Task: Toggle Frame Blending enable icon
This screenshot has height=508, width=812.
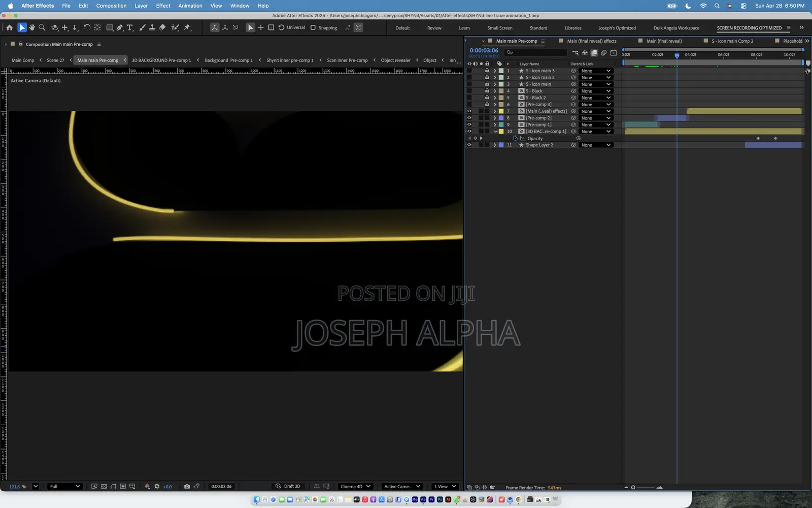Action: point(594,52)
